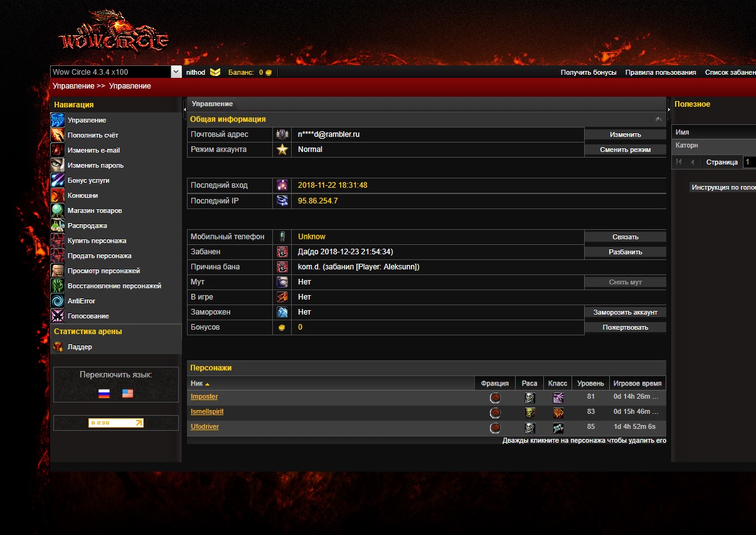Open Правила пользования in top menu
Image resolution: width=756 pixels, height=535 pixels.
(661, 73)
